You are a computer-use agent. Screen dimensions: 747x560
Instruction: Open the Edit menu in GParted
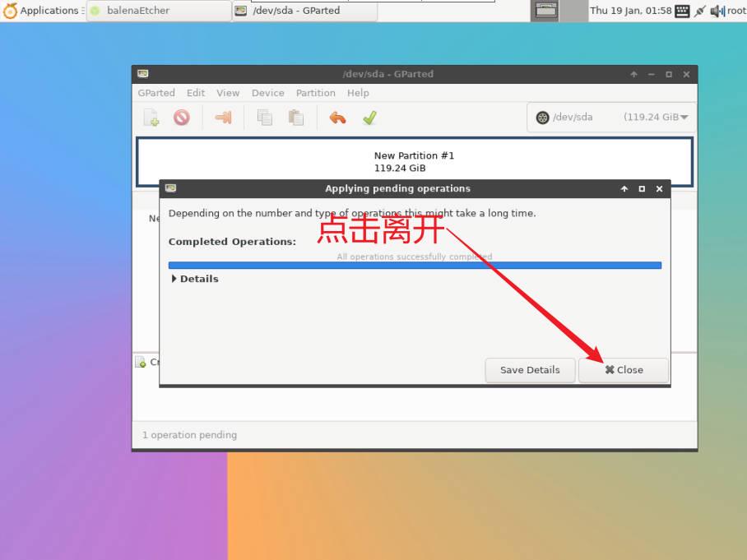pos(196,93)
